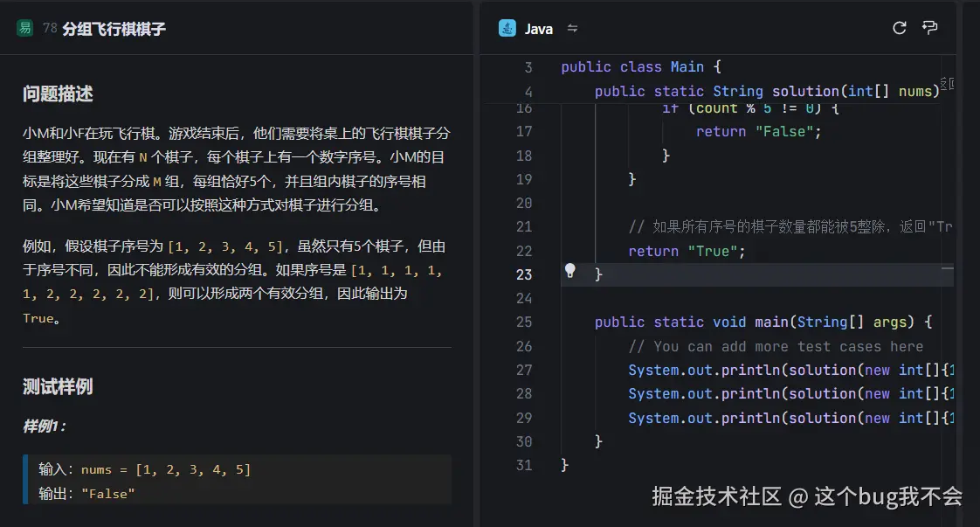980x527 pixels.
Task: Click the format code icon at top right
Action: point(929,28)
